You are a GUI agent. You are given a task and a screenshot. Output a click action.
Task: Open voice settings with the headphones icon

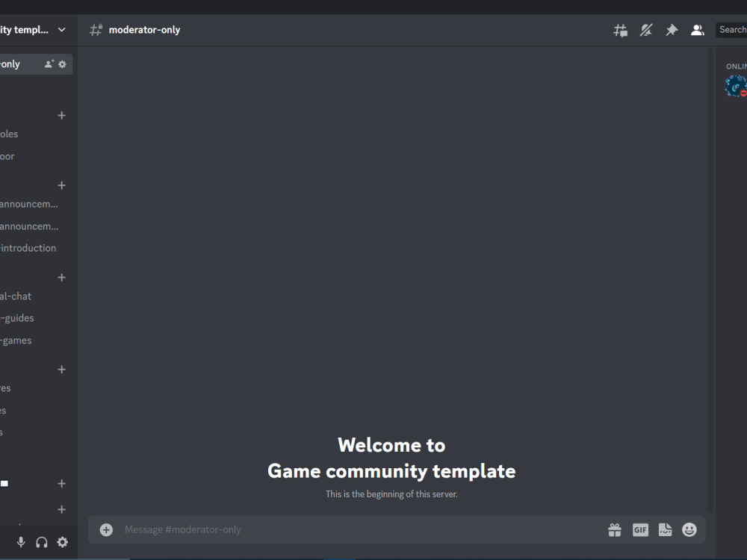(41, 541)
